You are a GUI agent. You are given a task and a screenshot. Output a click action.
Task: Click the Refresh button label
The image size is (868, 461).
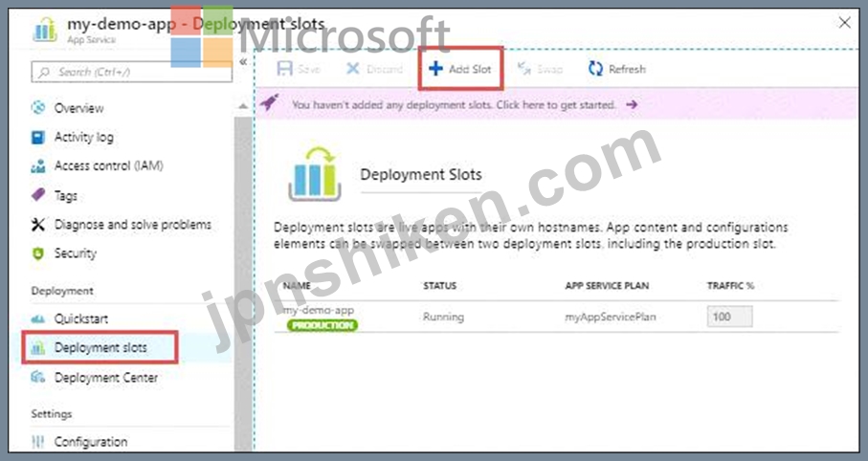[x=627, y=69]
